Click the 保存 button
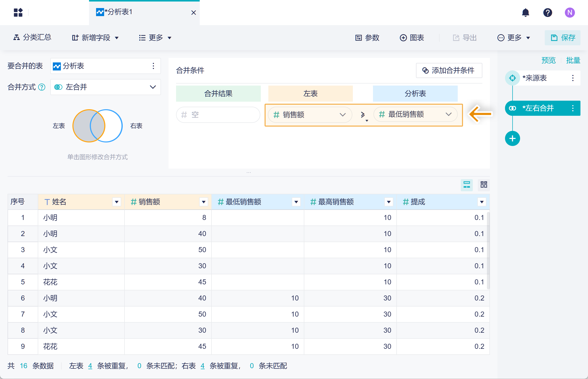 [x=562, y=38]
